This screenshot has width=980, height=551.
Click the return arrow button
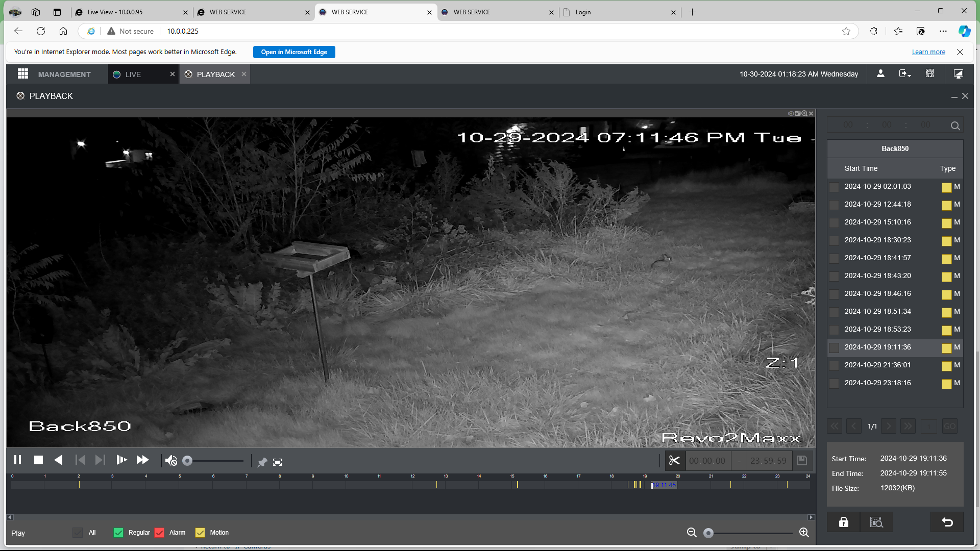[947, 522]
